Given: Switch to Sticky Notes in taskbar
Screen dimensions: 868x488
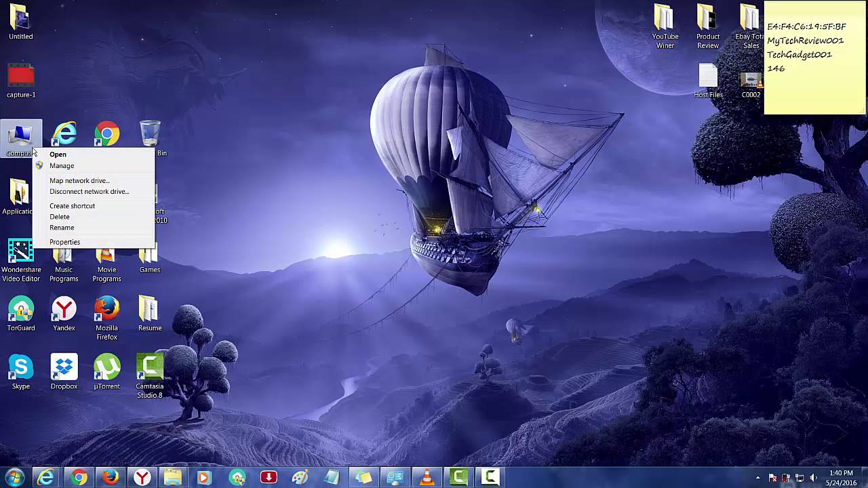Looking at the screenshot, I should 363,478.
